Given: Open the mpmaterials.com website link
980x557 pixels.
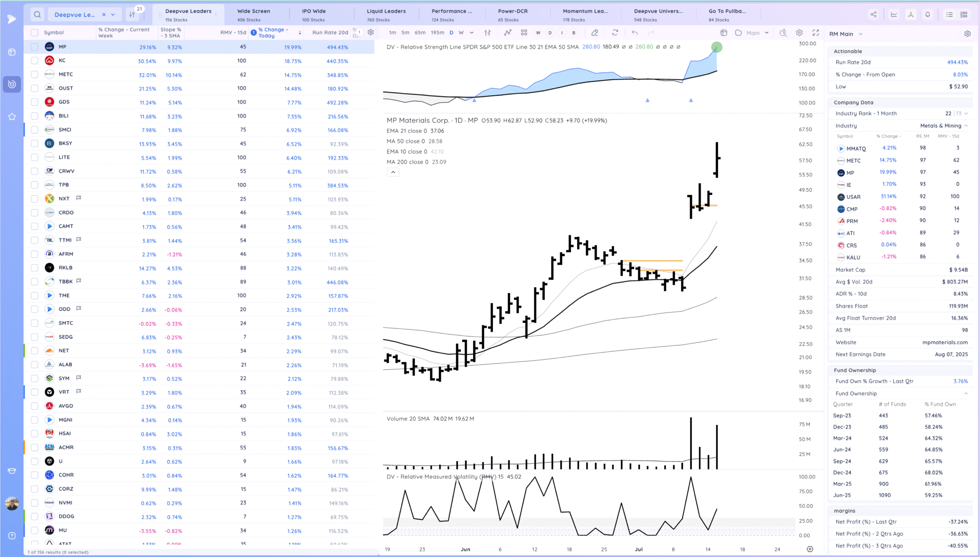Looking at the screenshot, I should (x=945, y=342).
